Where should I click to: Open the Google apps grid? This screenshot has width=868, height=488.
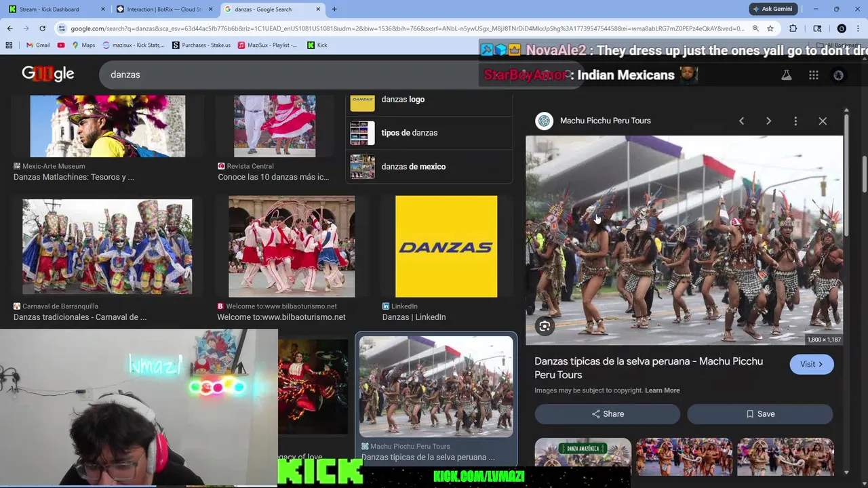point(814,75)
